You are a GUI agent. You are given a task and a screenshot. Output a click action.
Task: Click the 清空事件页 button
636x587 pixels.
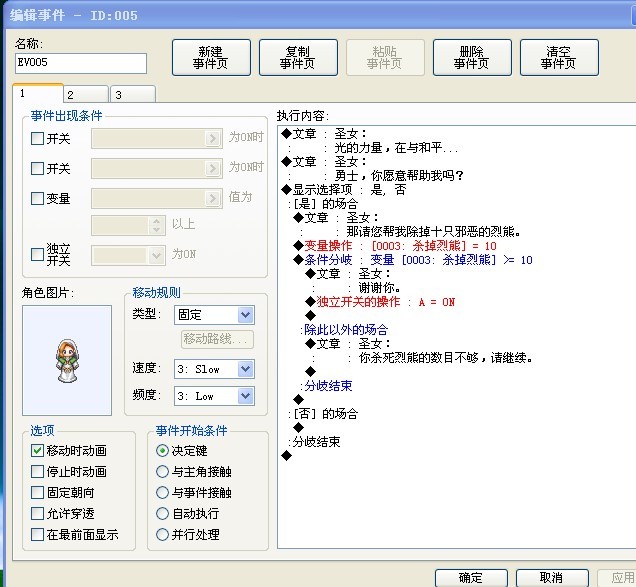coord(559,58)
